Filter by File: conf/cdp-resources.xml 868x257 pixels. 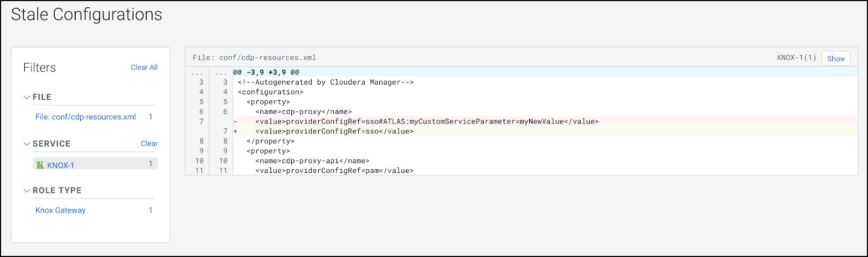click(x=86, y=117)
